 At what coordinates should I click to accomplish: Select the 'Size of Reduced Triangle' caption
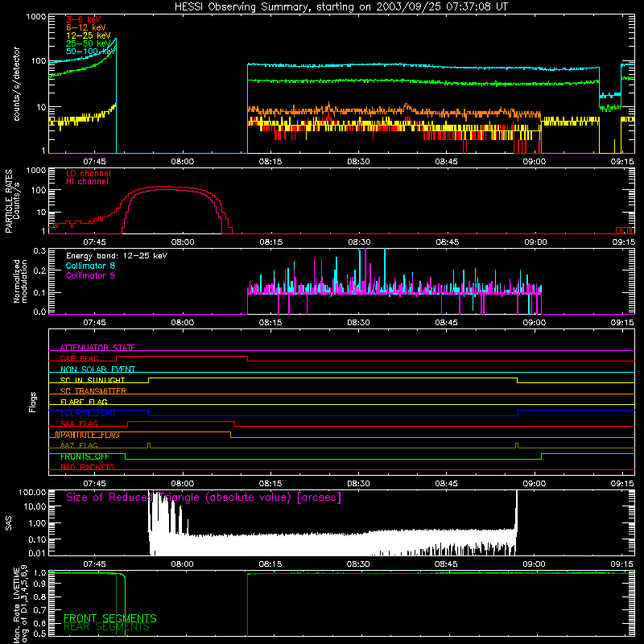click(204, 497)
